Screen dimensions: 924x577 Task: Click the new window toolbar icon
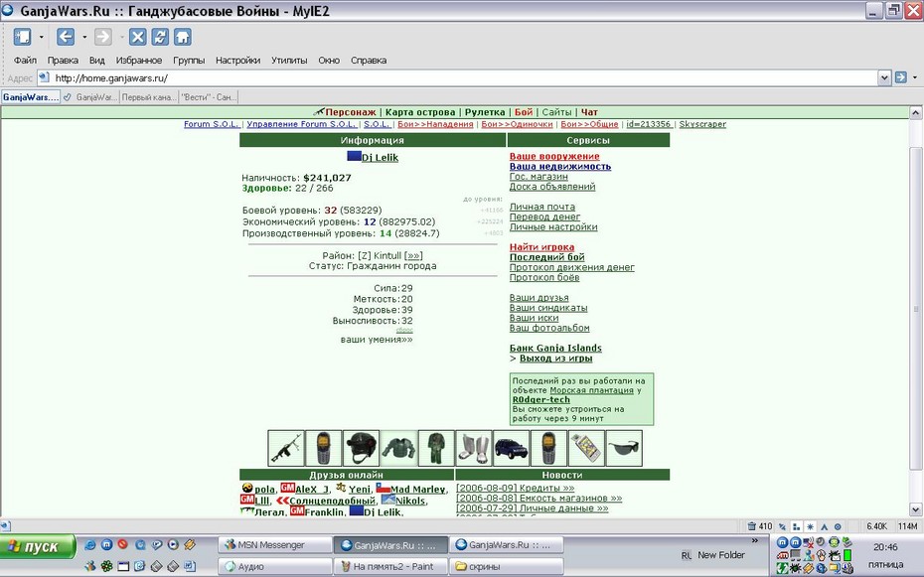(23, 37)
